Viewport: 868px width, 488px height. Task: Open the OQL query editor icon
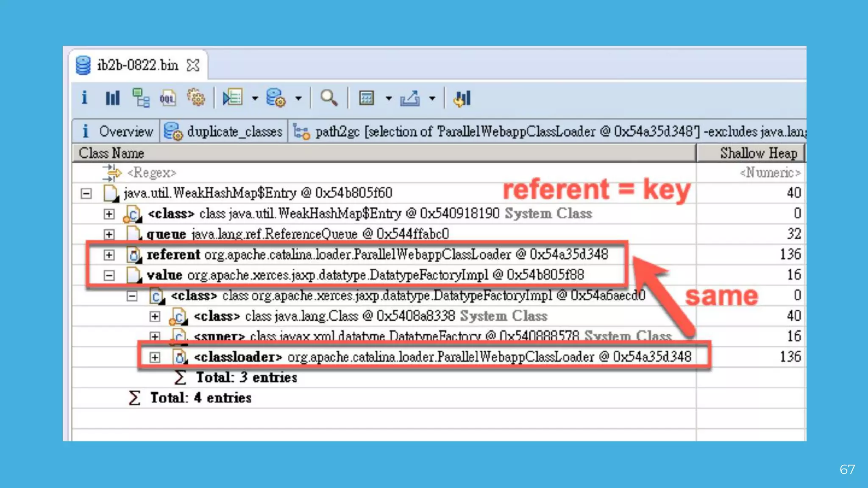[167, 98]
